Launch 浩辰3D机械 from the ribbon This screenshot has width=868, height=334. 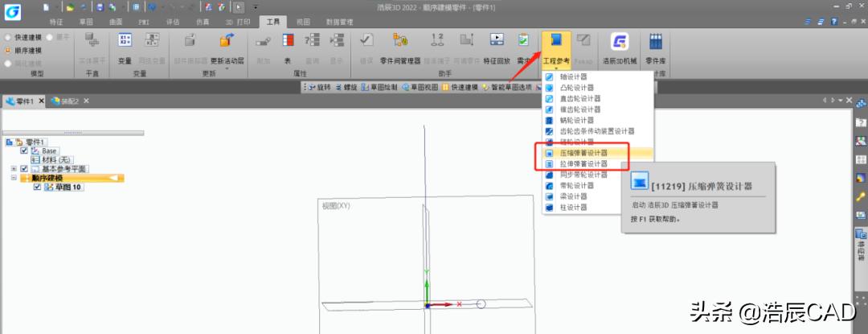click(620, 48)
